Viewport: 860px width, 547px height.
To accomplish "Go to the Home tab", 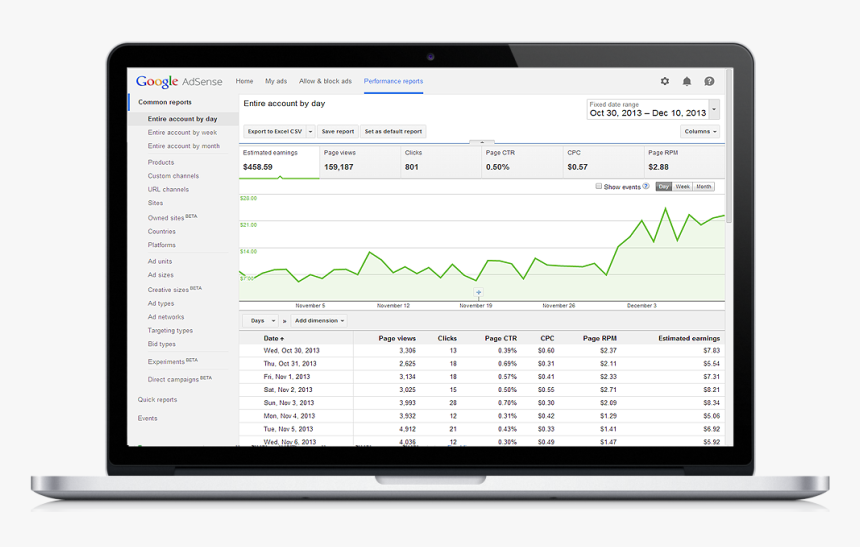I will point(245,81).
